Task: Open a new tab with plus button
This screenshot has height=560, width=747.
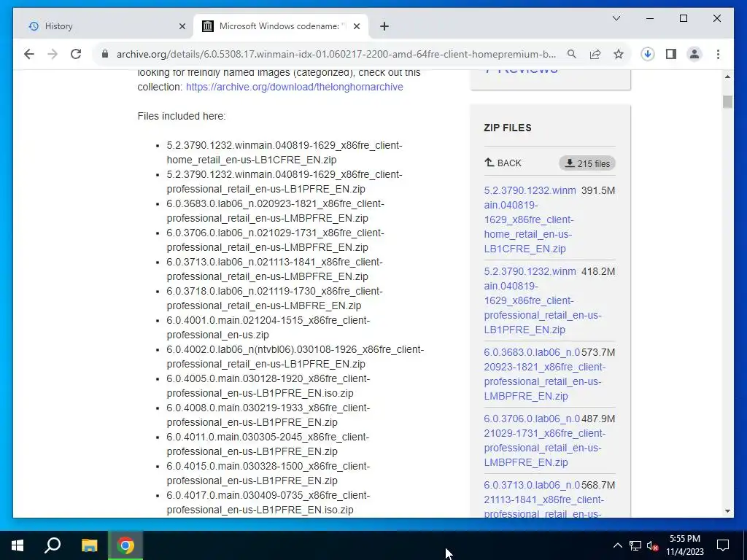Action: [384, 26]
